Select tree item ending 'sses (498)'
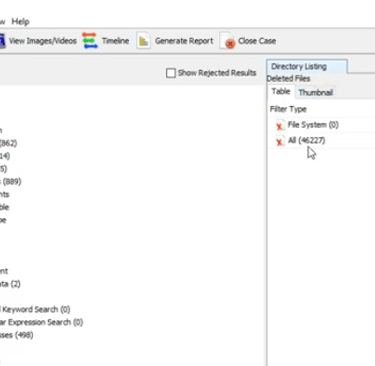 (17, 335)
